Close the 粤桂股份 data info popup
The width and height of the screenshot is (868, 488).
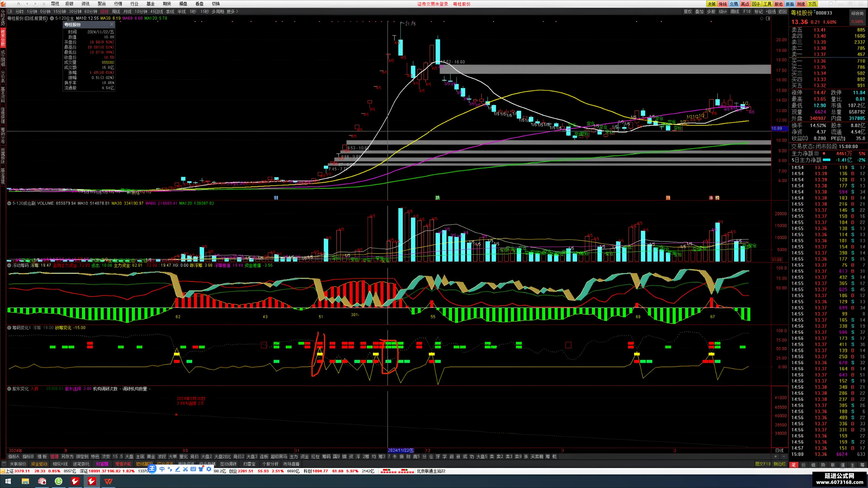pyautogui.click(x=111, y=24)
